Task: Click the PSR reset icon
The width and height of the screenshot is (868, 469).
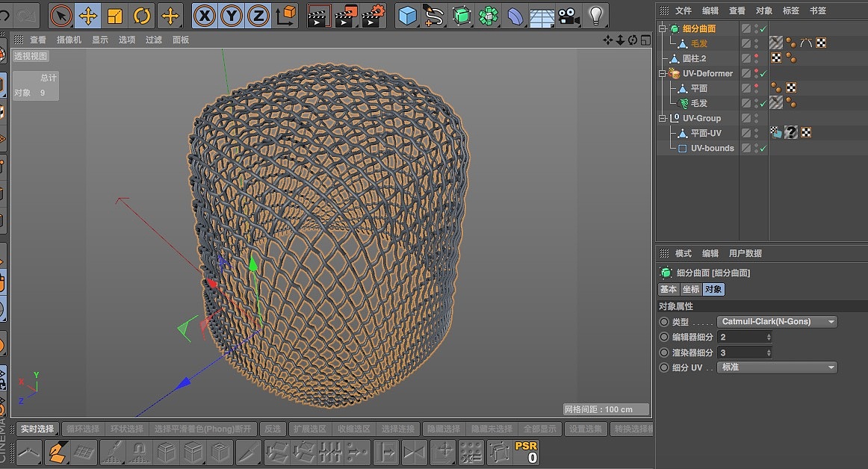Action: [x=526, y=452]
